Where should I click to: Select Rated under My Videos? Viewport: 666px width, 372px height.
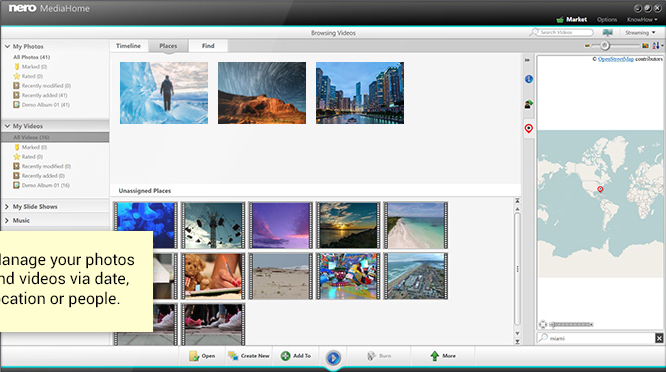[x=28, y=157]
